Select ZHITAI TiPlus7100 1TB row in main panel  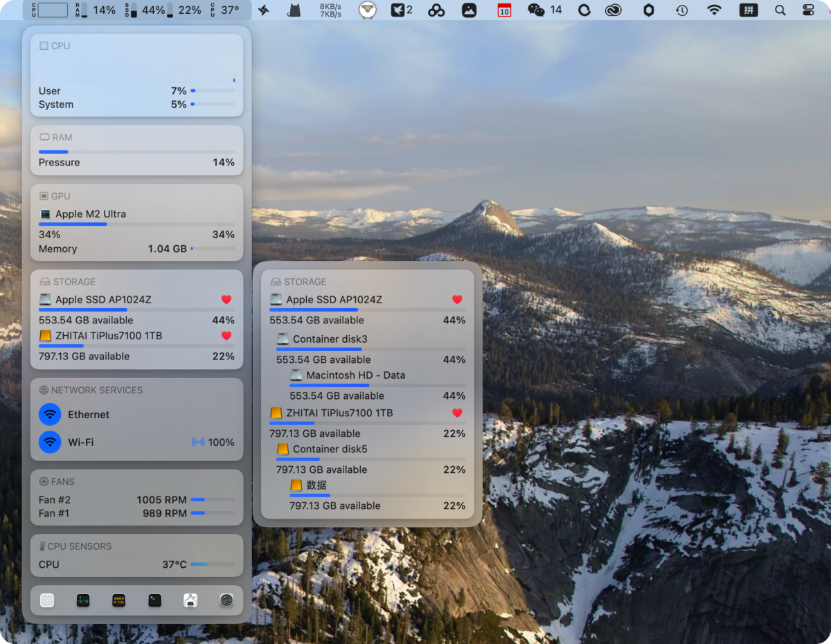136,346
